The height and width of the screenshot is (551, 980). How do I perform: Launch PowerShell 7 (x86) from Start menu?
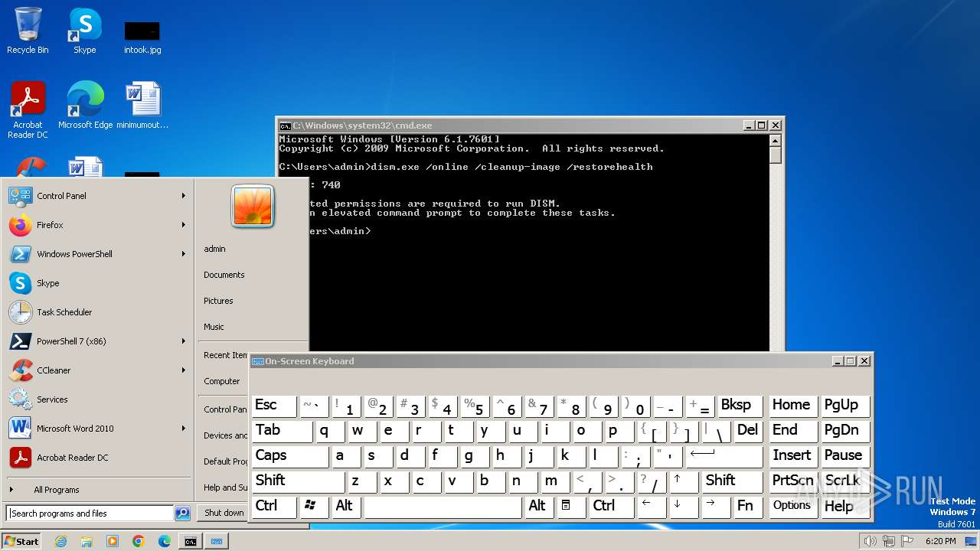click(98, 341)
